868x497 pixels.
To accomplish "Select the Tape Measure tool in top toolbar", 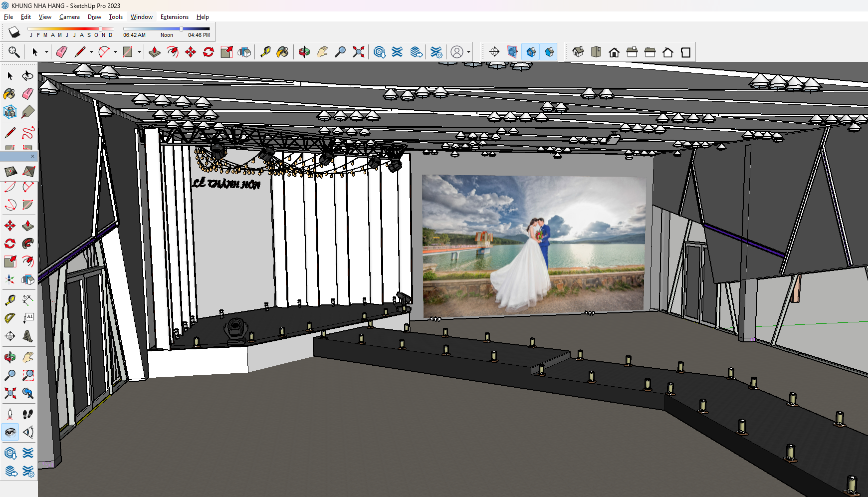I will click(x=265, y=52).
